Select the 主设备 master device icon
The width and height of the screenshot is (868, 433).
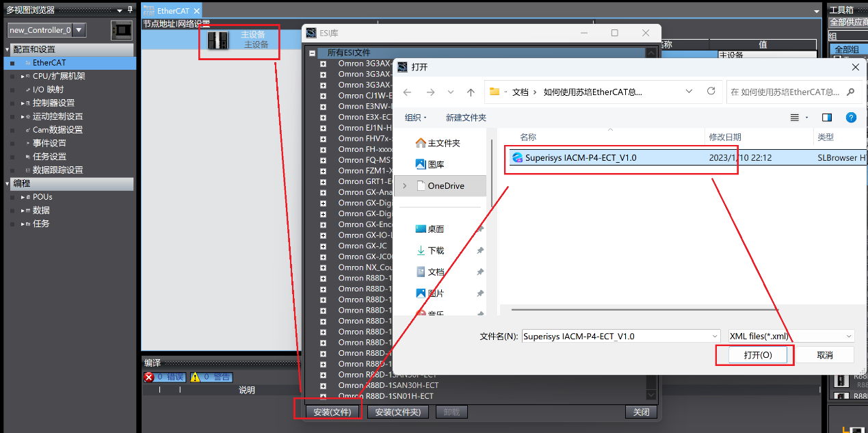[x=219, y=41]
